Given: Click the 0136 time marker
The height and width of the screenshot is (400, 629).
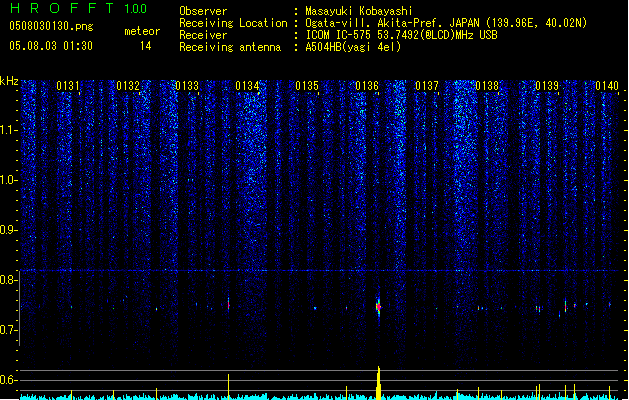Looking at the screenshot, I should [x=367, y=86].
